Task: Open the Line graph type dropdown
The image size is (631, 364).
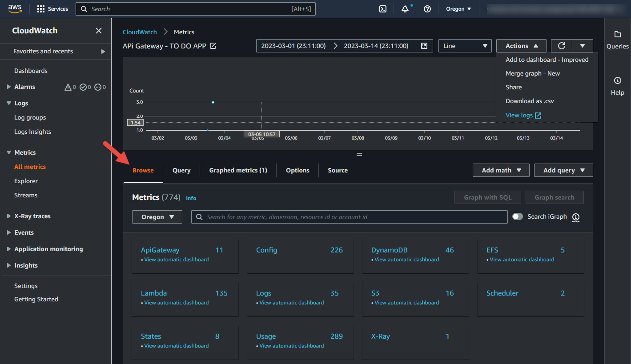Action: [x=465, y=46]
